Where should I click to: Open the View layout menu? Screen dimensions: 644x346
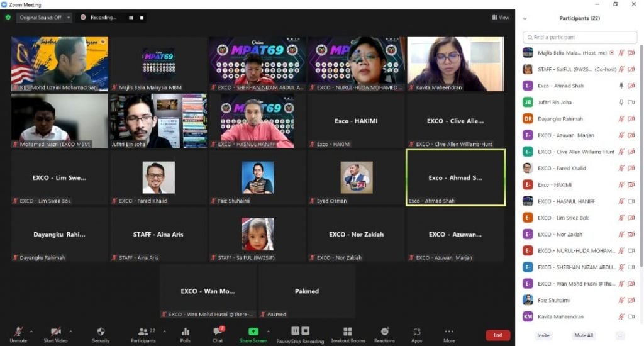click(x=501, y=18)
